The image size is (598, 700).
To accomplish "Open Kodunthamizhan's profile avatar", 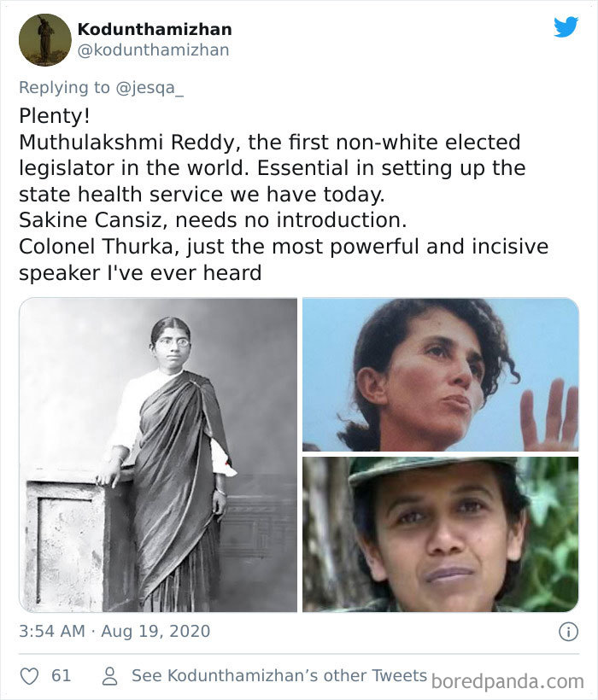I will [x=44, y=38].
